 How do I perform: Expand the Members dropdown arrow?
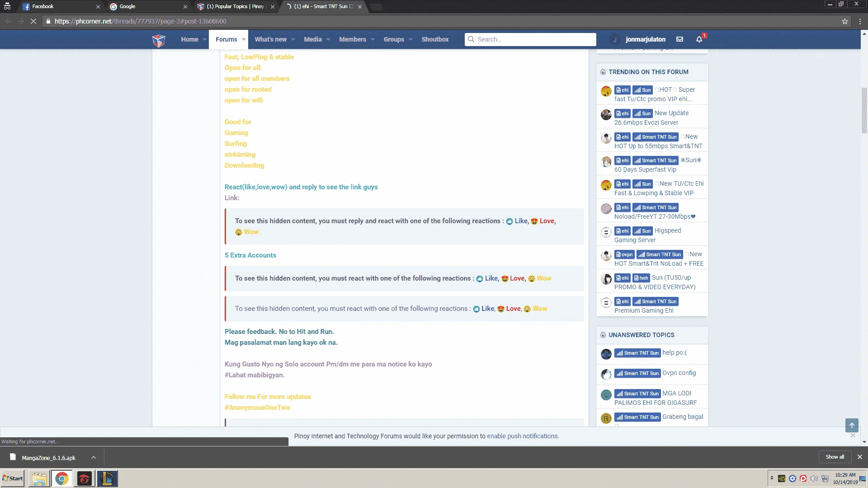click(373, 39)
